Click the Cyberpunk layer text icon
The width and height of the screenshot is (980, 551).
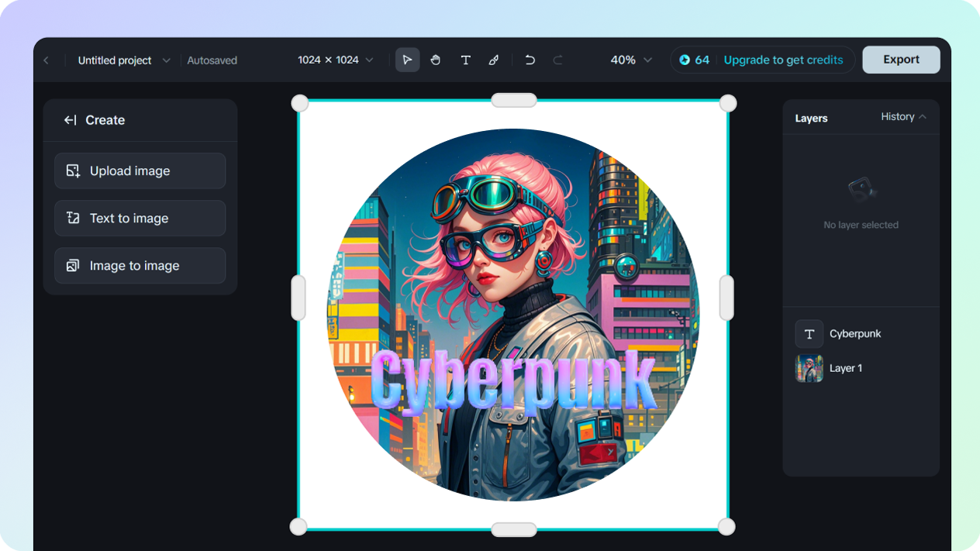[x=809, y=334]
